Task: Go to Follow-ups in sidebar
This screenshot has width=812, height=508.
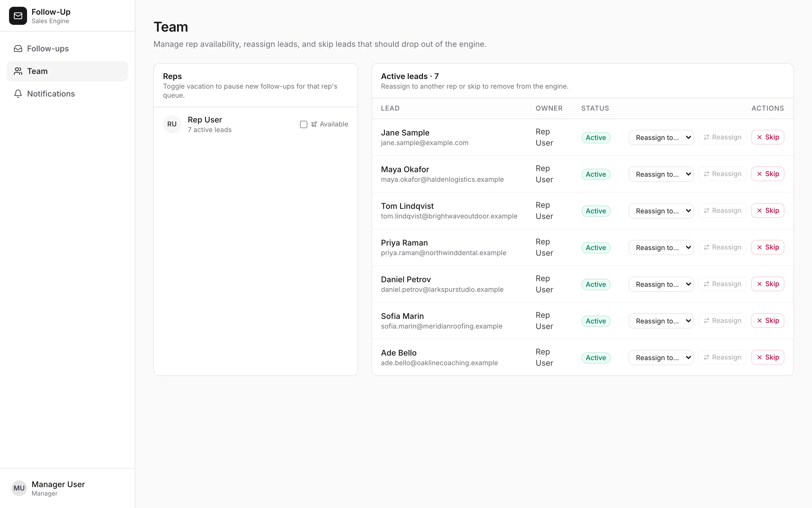Action: tap(67, 49)
